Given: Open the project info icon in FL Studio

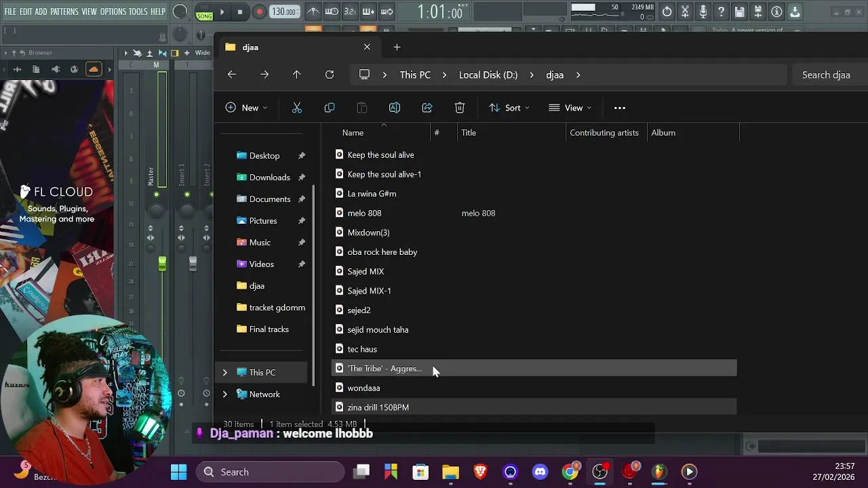Looking at the screenshot, I should coord(776,12).
